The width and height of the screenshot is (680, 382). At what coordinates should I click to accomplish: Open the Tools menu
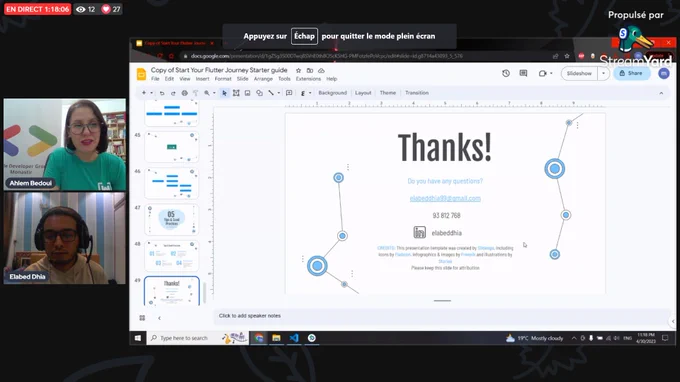click(284, 79)
